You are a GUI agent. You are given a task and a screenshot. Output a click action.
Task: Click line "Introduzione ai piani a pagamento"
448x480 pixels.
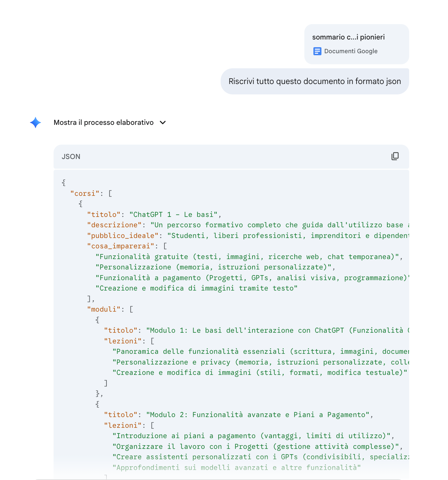(251, 436)
